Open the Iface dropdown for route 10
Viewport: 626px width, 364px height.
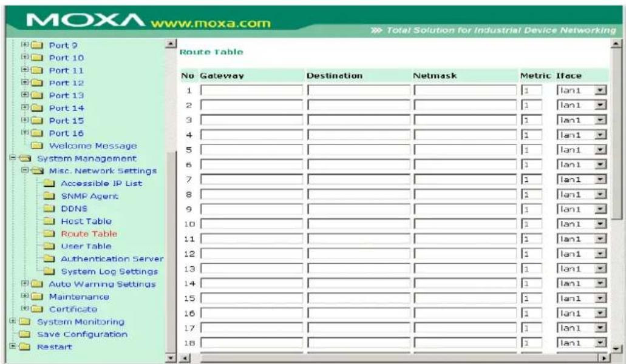[600, 224]
